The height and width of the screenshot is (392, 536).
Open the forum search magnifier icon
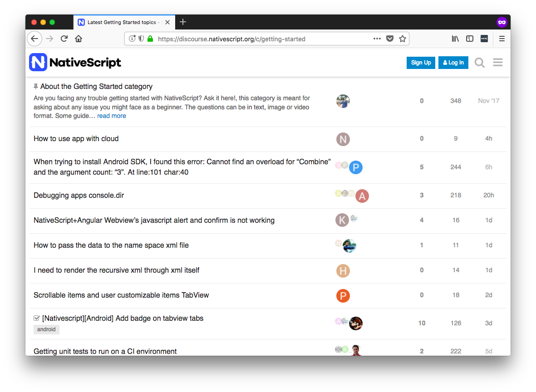479,63
